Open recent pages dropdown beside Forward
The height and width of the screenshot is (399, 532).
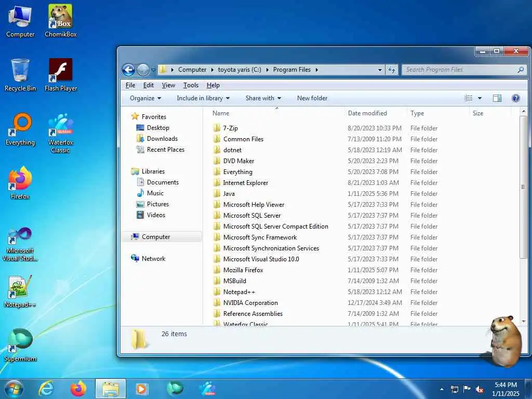point(153,70)
